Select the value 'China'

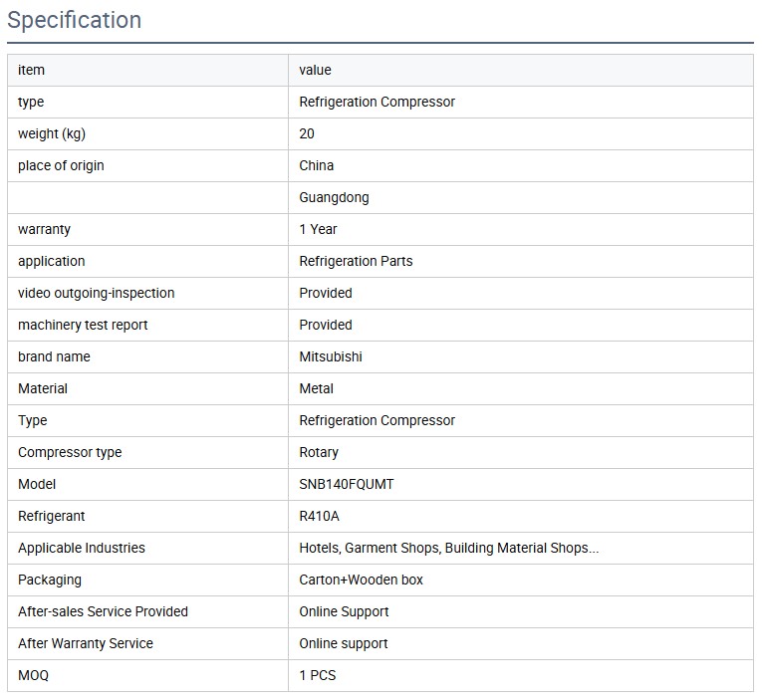tap(317, 165)
